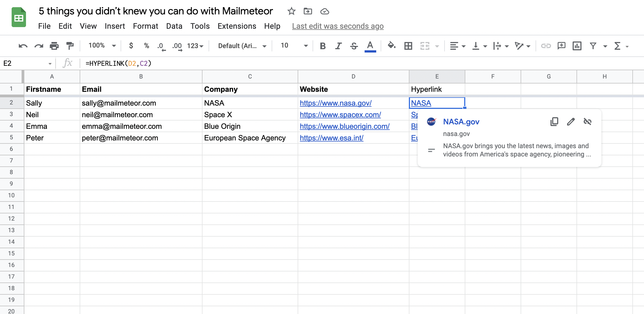
Task: Click the Merge cells icon
Action: [x=425, y=46]
